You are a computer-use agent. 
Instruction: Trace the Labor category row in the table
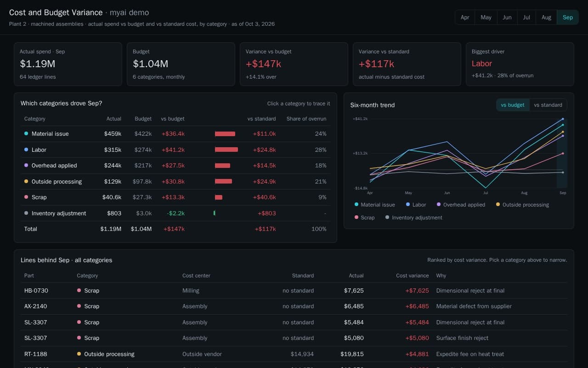175,150
